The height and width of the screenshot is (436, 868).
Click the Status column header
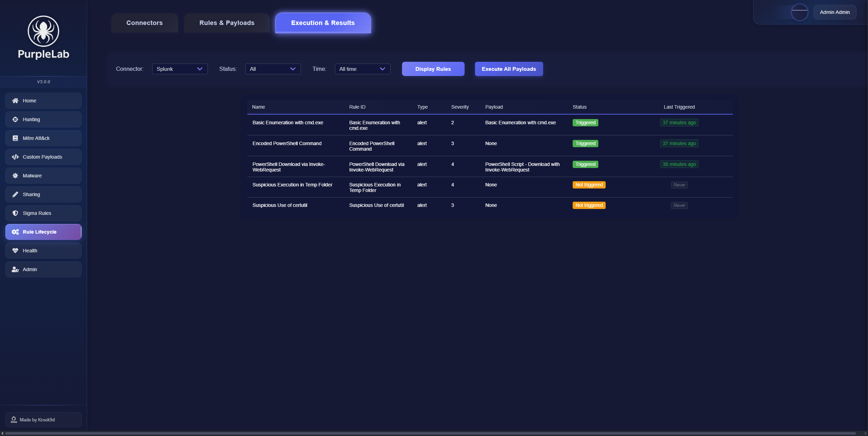pos(580,107)
